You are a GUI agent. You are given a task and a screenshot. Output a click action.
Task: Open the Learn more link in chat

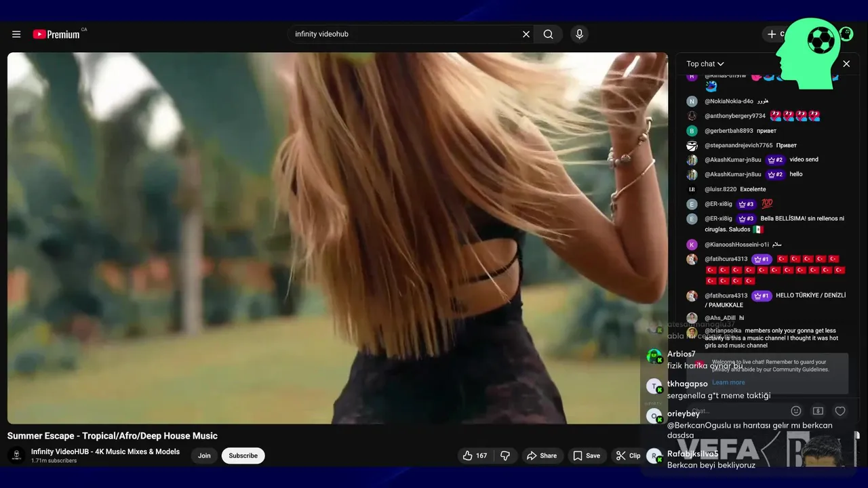728,382
